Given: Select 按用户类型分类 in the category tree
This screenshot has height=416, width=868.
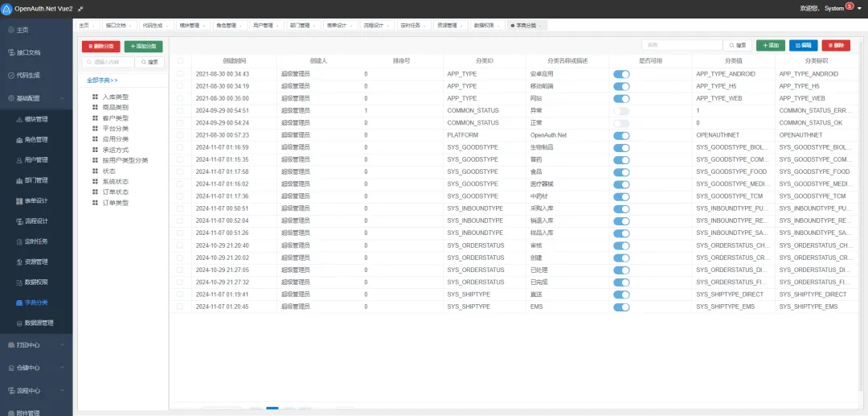Looking at the screenshot, I should [125, 161].
